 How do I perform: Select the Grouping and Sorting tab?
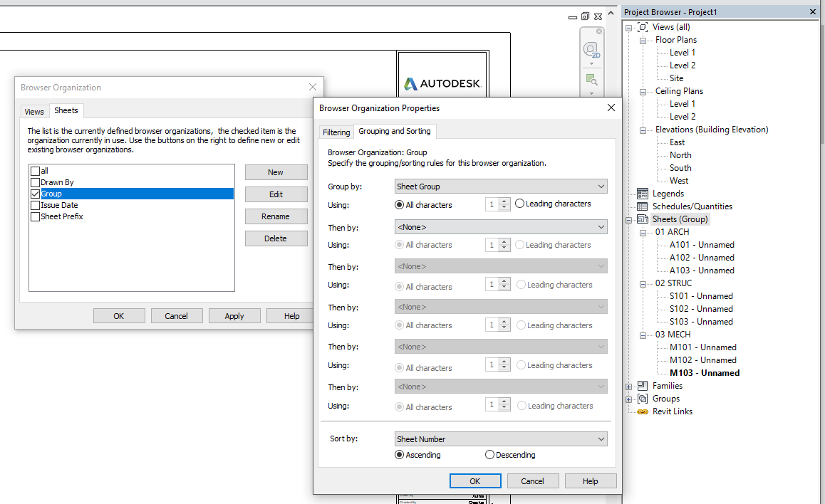(395, 131)
